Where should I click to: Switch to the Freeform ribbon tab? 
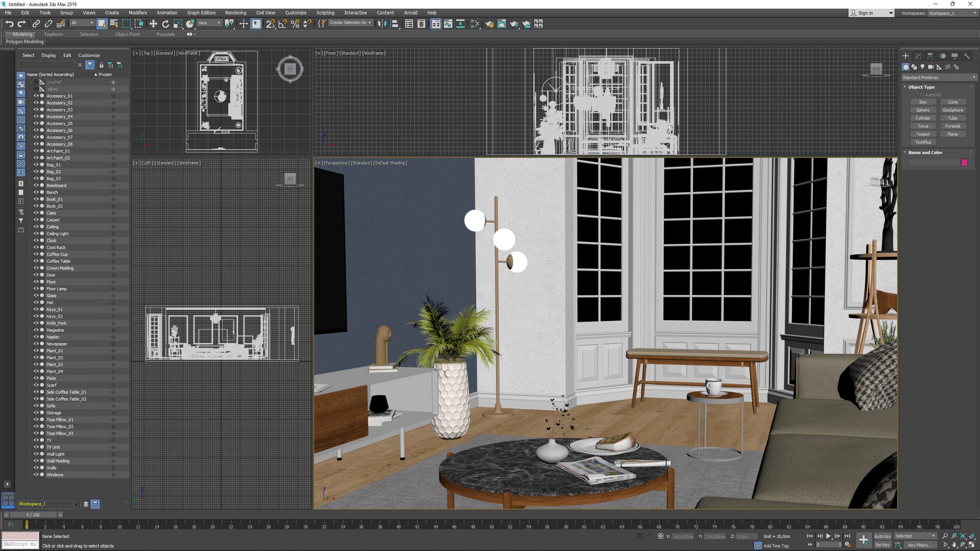[54, 34]
